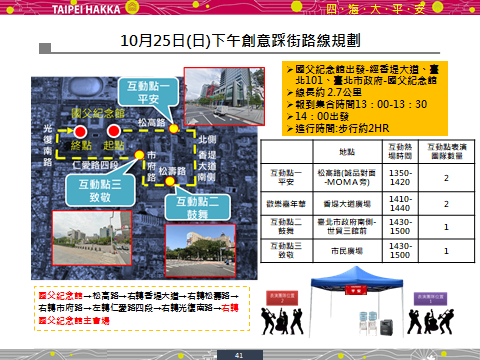Click the red 起點 start marker on map
This screenshot has width=480, height=360.
[114, 131]
